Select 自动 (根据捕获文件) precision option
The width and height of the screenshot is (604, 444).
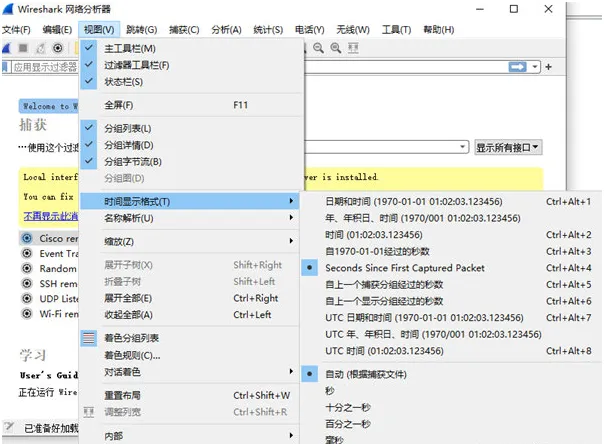(x=451, y=374)
